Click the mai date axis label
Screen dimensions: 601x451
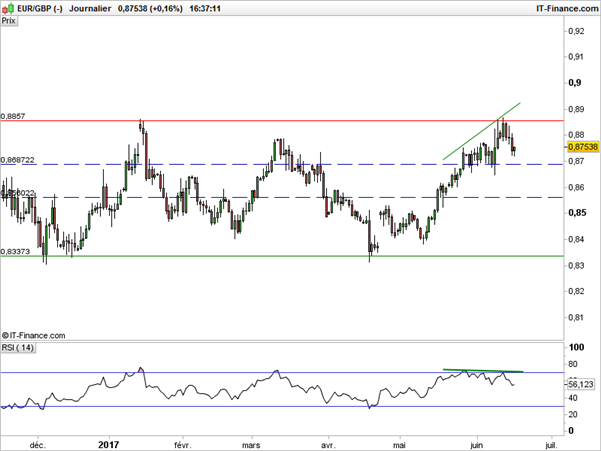(x=399, y=445)
